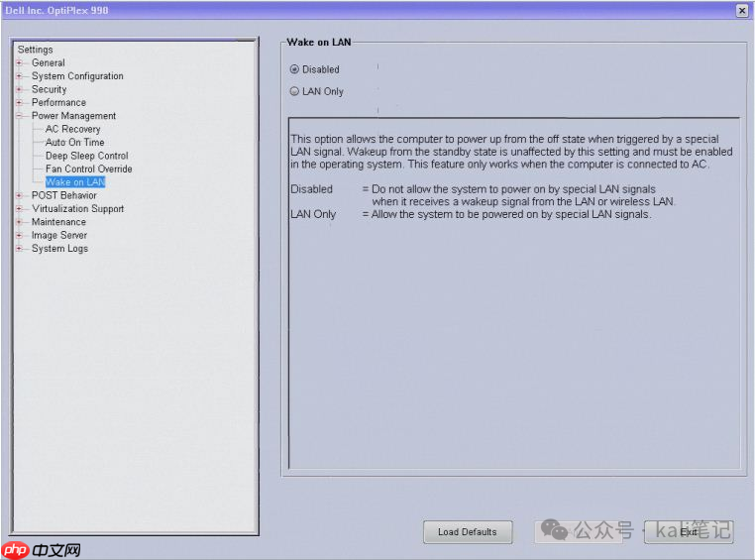Select the Disabled radio button
Image resolution: width=755 pixels, height=560 pixels.
click(294, 69)
